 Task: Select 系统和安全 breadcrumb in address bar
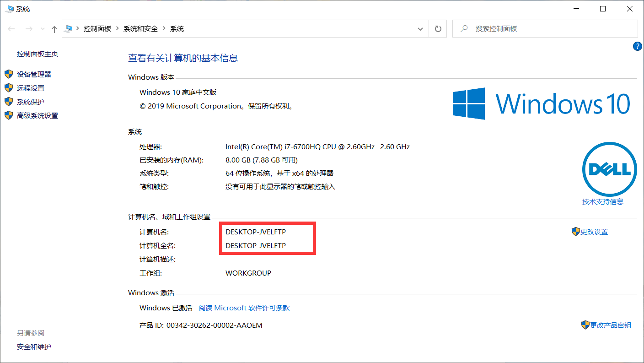pyautogui.click(x=140, y=28)
